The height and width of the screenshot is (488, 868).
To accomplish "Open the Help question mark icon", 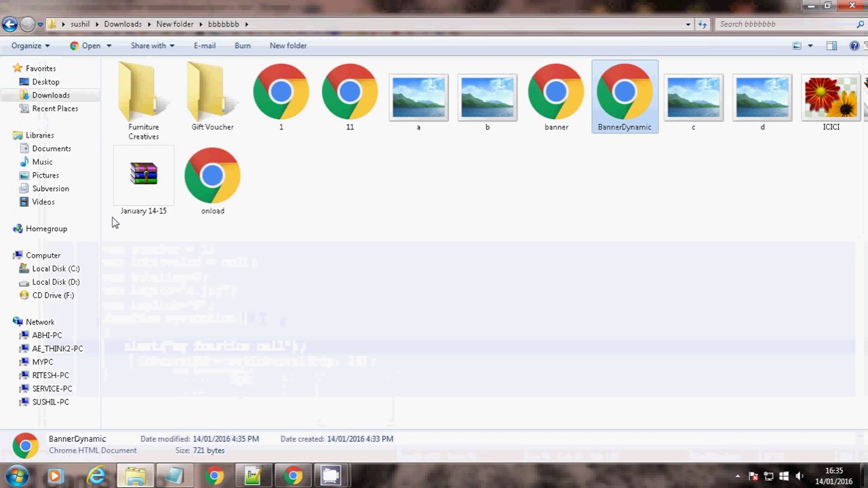I will 854,45.
